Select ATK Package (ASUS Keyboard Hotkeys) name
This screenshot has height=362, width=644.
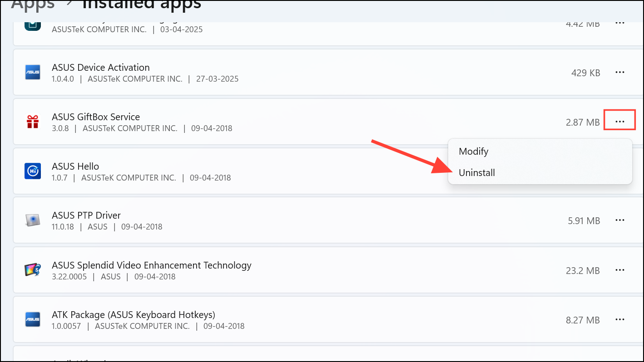[x=134, y=315]
